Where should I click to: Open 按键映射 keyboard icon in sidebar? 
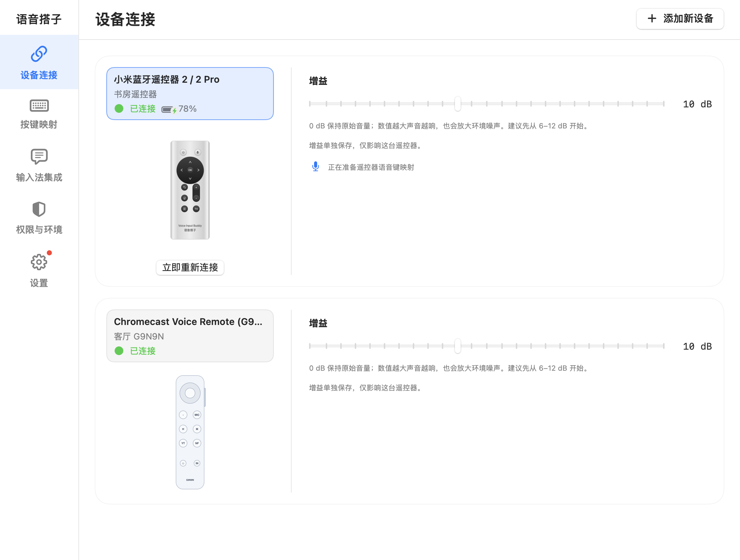[x=39, y=106]
